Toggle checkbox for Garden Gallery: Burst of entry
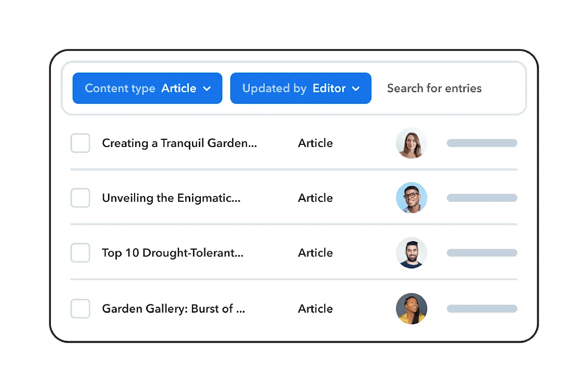The width and height of the screenshot is (588, 392). [80, 309]
